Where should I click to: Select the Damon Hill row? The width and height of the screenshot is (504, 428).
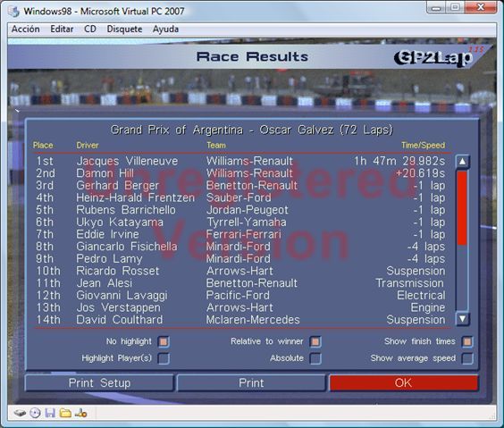[240, 173]
